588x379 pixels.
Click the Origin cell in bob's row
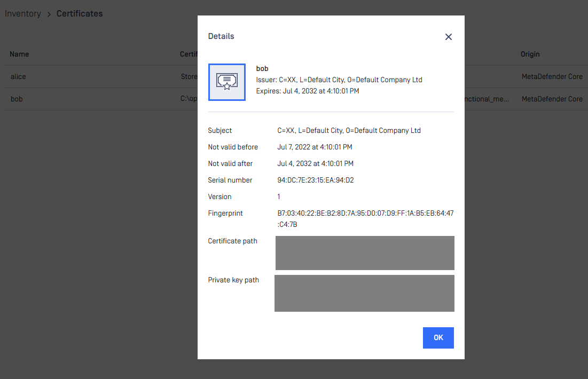(552, 99)
